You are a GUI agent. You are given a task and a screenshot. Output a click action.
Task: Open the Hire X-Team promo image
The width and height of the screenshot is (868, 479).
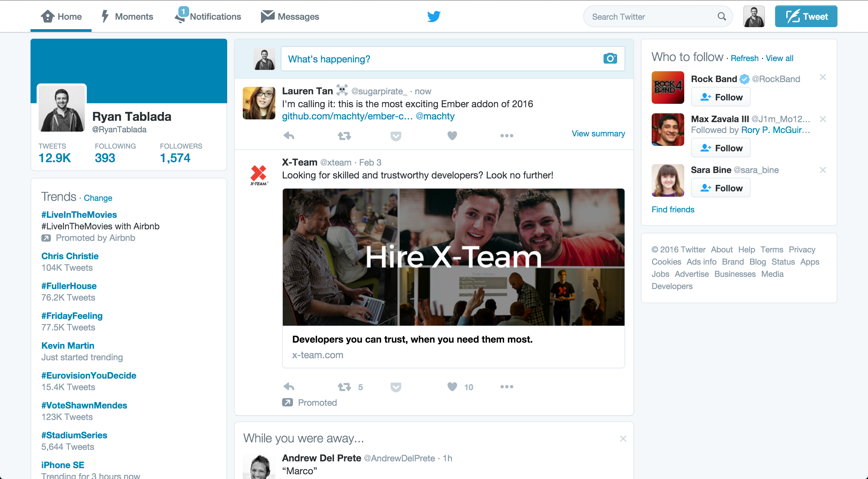coord(453,257)
